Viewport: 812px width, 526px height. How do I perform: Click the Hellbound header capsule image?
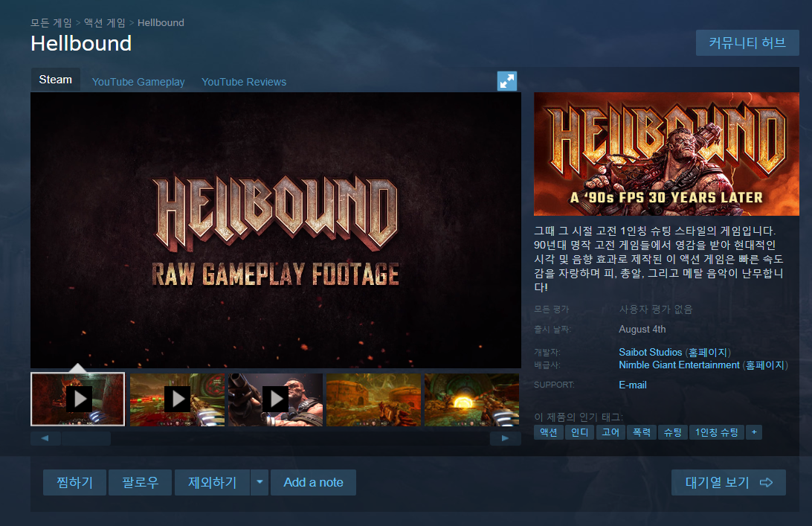click(666, 154)
